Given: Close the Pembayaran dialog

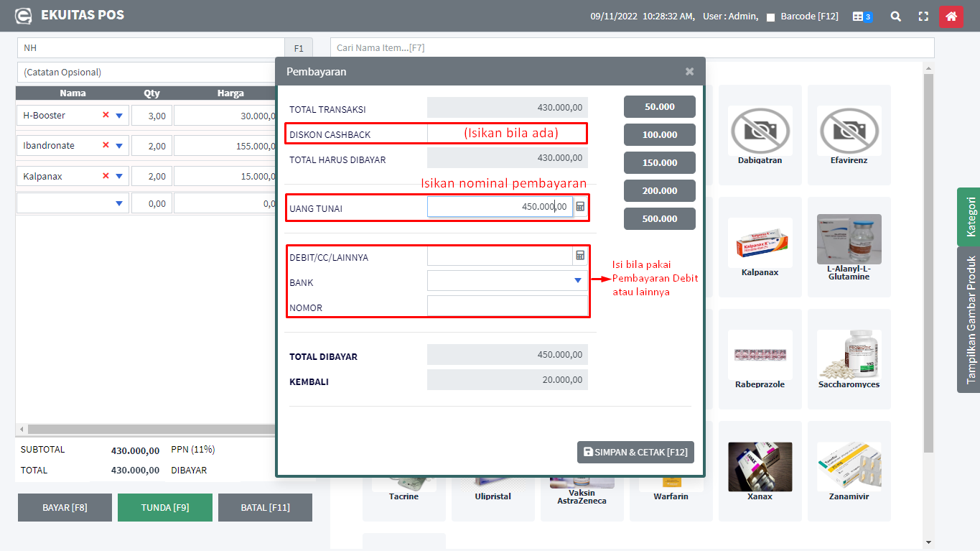Looking at the screenshot, I should [689, 71].
